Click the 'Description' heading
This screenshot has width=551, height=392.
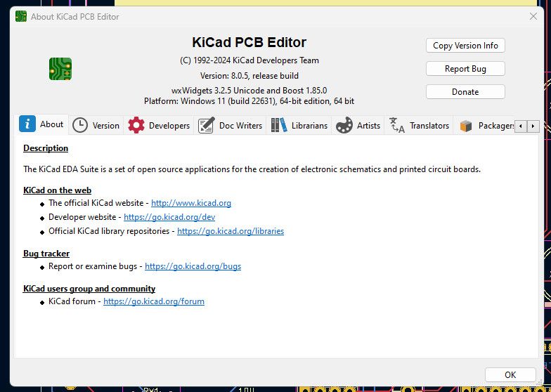coord(46,148)
